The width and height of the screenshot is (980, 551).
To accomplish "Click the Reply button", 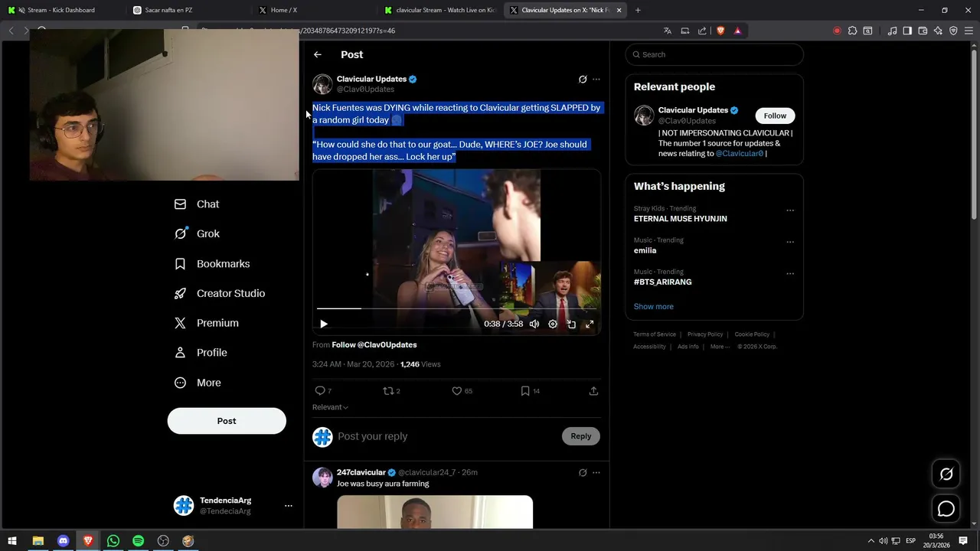I will click(x=581, y=436).
